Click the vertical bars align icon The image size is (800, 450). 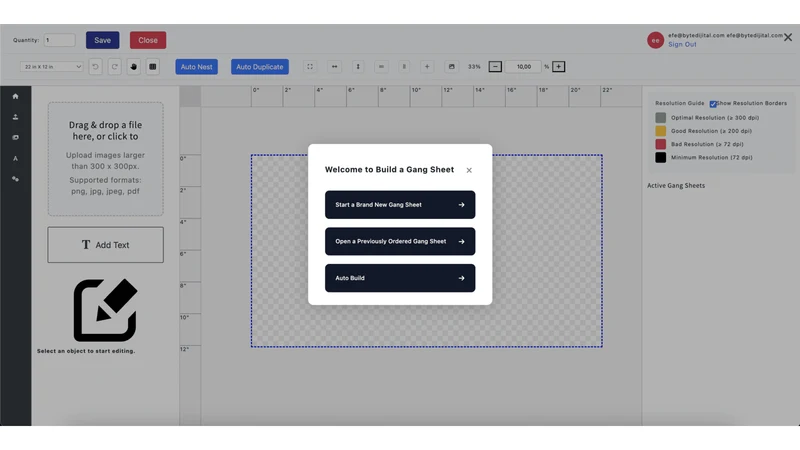[404, 67]
